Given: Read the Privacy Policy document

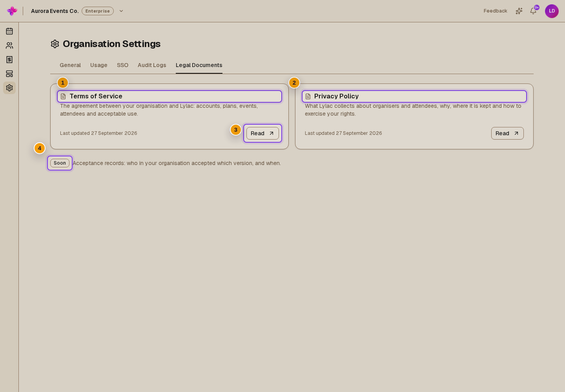Looking at the screenshot, I should point(507,133).
